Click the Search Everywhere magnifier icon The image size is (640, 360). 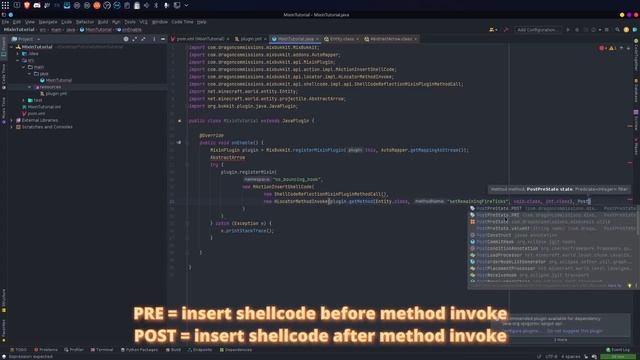[x=618, y=30]
